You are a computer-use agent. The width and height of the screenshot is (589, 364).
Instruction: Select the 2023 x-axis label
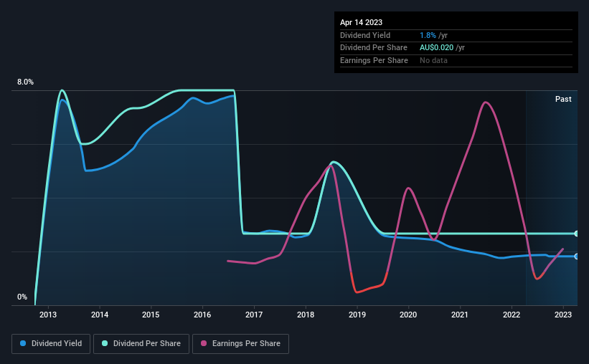563,315
